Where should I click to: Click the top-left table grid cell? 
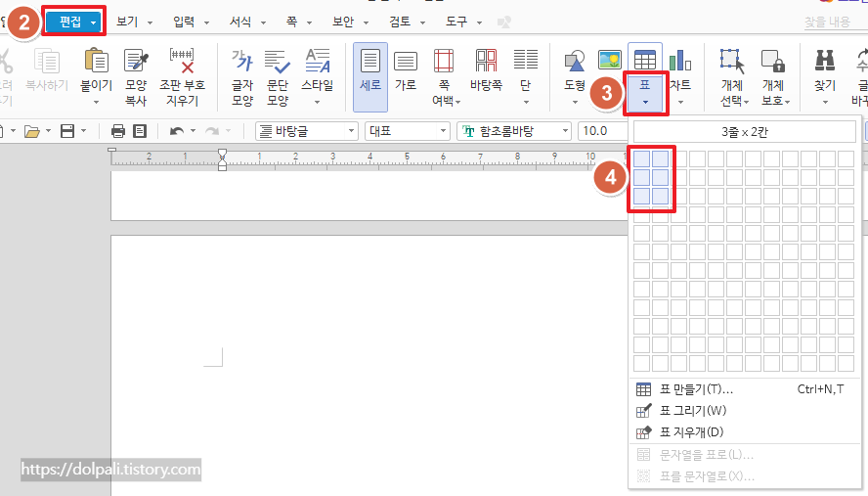coord(641,159)
